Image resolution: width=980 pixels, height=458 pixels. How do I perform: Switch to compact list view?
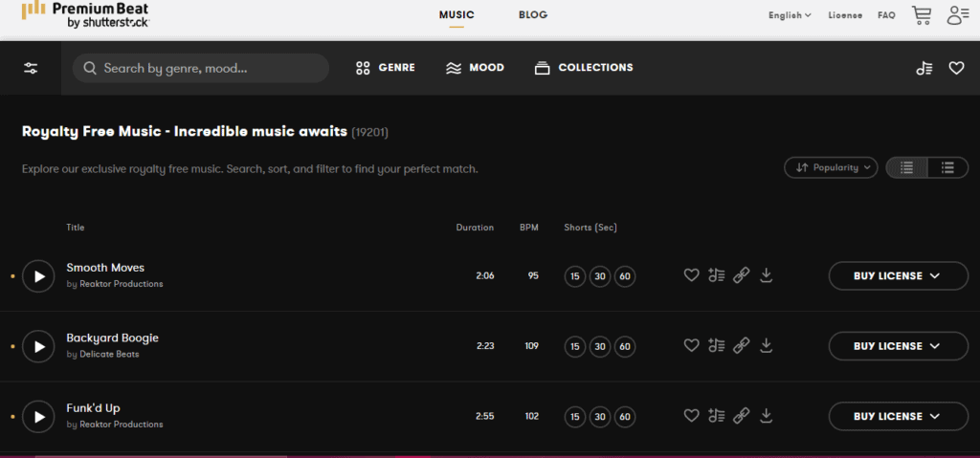coord(907,167)
